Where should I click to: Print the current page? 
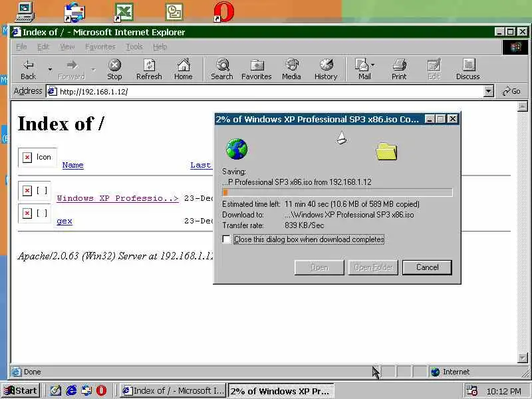click(399, 69)
